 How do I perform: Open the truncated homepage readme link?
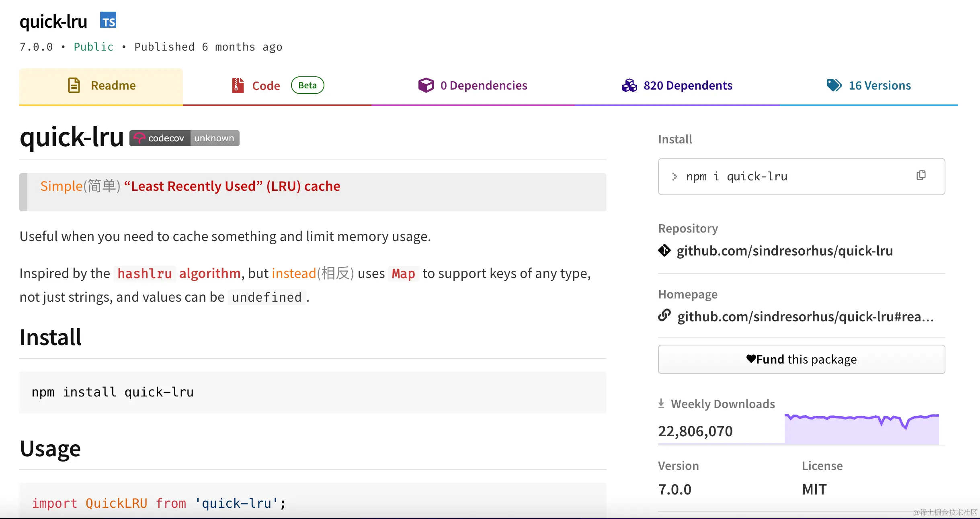[x=805, y=317]
